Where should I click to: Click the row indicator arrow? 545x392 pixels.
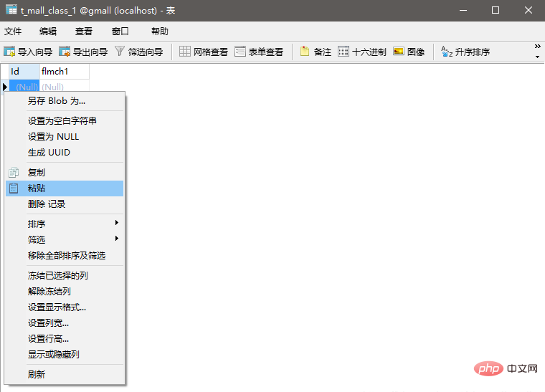pyautogui.click(x=5, y=86)
